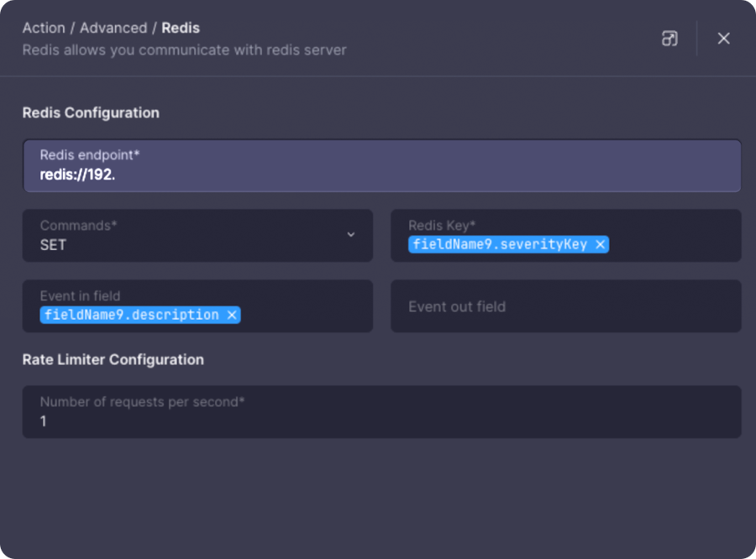Viewport: 756px width, 559px height.
Task: Remove the fieldName9.severityKey tag
Action: 600,245
